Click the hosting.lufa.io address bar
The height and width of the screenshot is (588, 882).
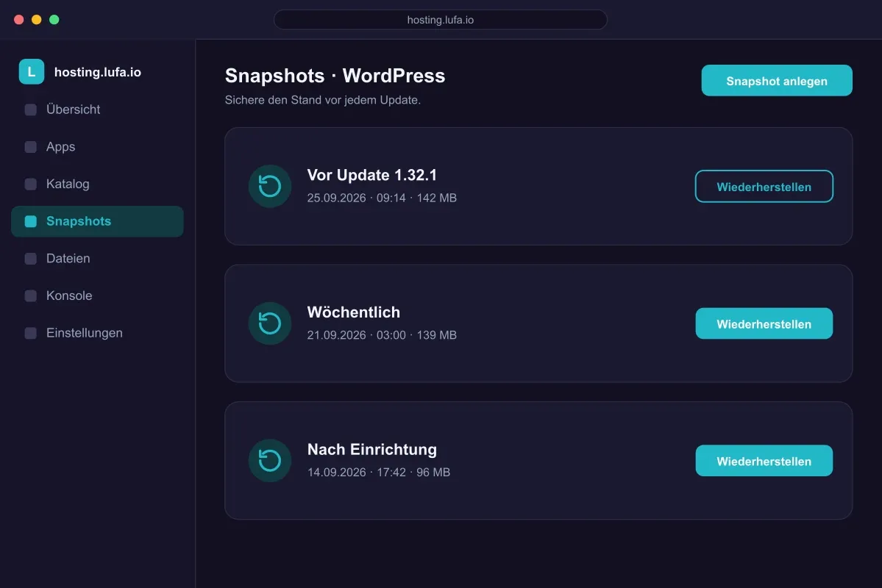(x=441, y=20)
